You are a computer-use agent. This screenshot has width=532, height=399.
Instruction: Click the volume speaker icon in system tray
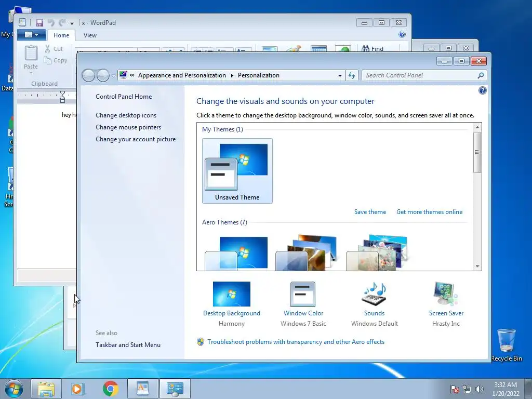(480, 389)
